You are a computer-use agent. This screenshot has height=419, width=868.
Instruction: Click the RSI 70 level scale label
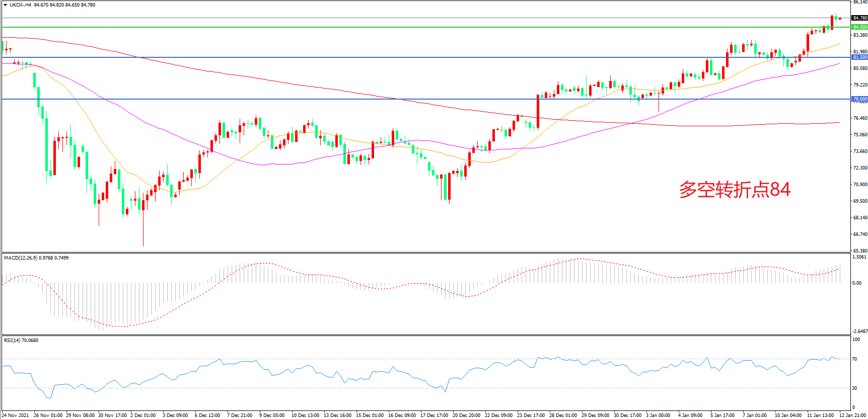point(854,359)
